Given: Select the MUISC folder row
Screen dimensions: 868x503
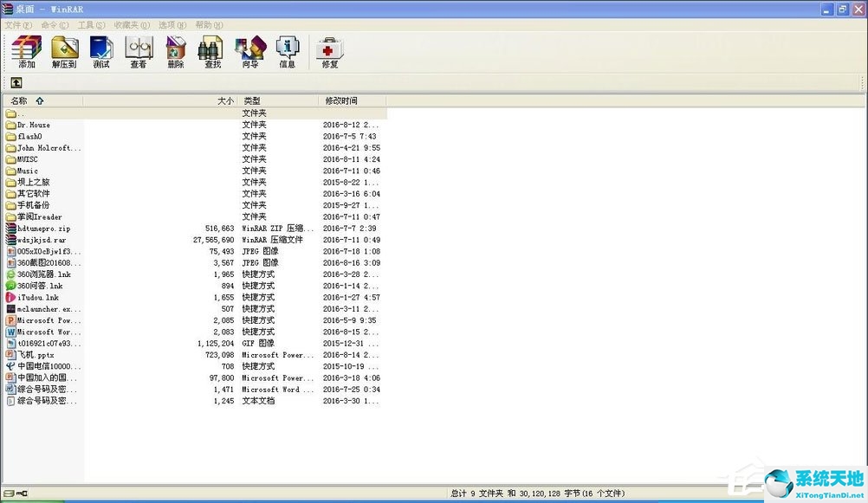Looking at the screenshot, I should tap(195, 158).
